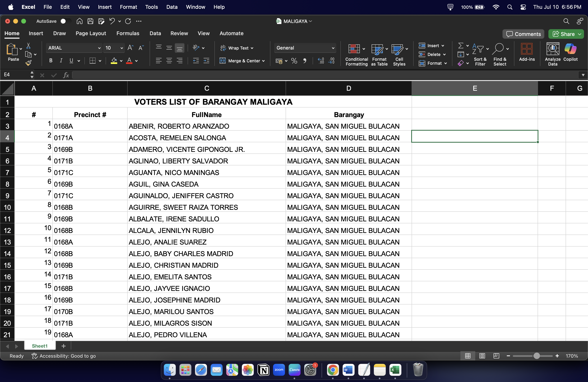
Task: Open the Comments pane button
Action: tap(523, 34)
